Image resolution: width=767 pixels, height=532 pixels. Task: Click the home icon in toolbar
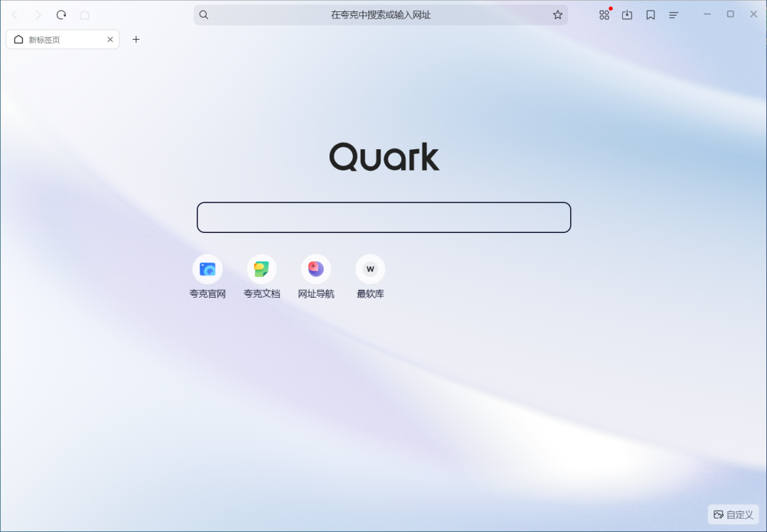(x=84, y=15)
